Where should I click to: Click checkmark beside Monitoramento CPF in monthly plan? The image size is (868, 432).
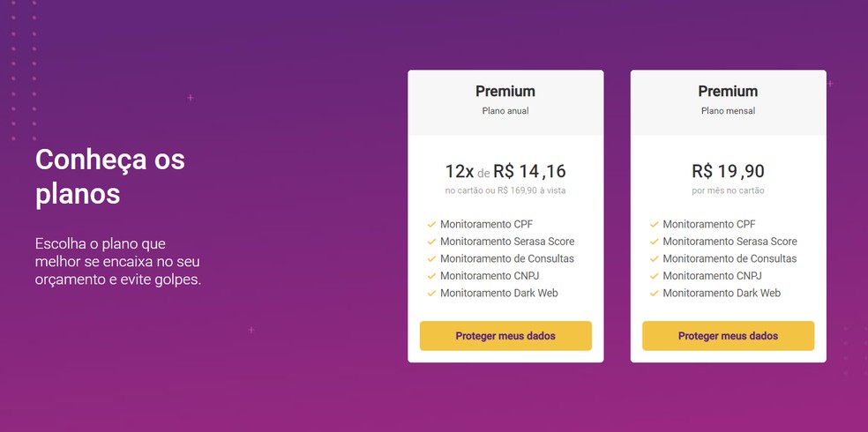click(x=654, y=225)
